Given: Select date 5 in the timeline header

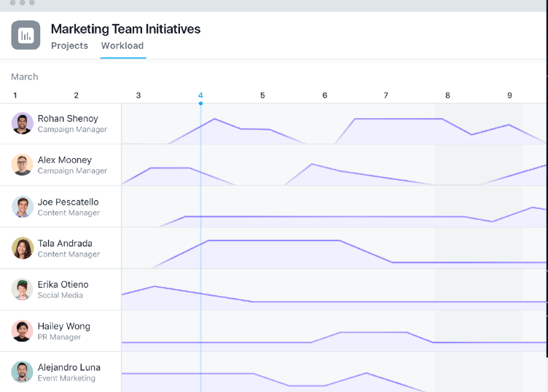Looking at the screenshot, I should 262,95.
